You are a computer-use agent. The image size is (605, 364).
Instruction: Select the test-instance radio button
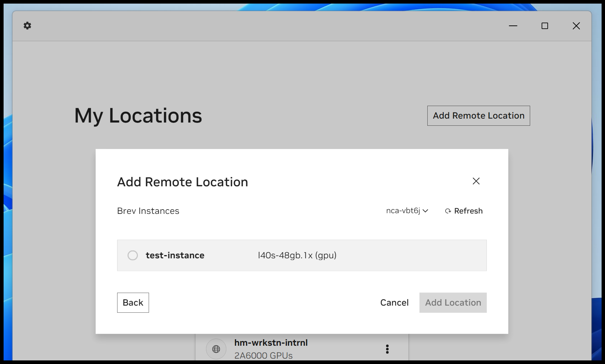point(133,255)
